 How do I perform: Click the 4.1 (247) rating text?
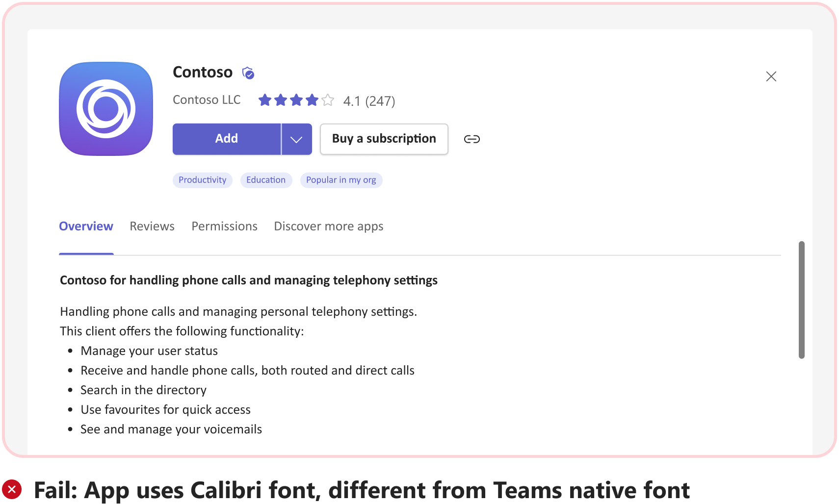click(x=369, y=101)
